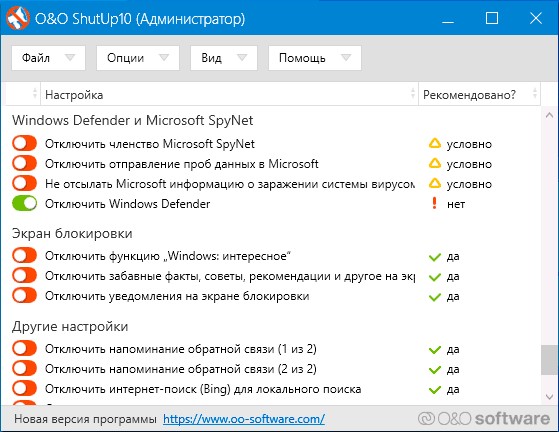Click 'Windows Defender и Microsoft SpyNet' section heading
The width and height of the screenshot is (559, 432).
(132, 120)
